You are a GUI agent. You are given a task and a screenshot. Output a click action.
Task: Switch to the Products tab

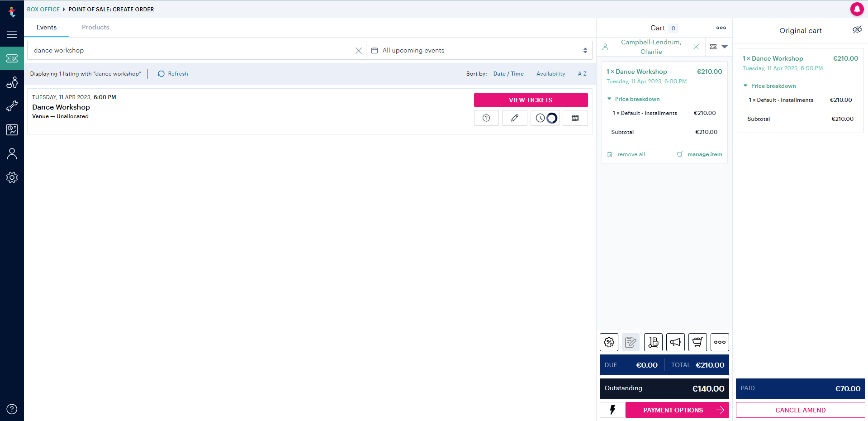(x=95, y=28)
